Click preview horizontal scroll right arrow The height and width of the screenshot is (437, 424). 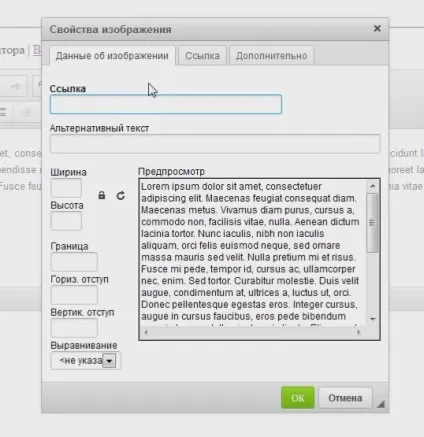pos(358,332)
